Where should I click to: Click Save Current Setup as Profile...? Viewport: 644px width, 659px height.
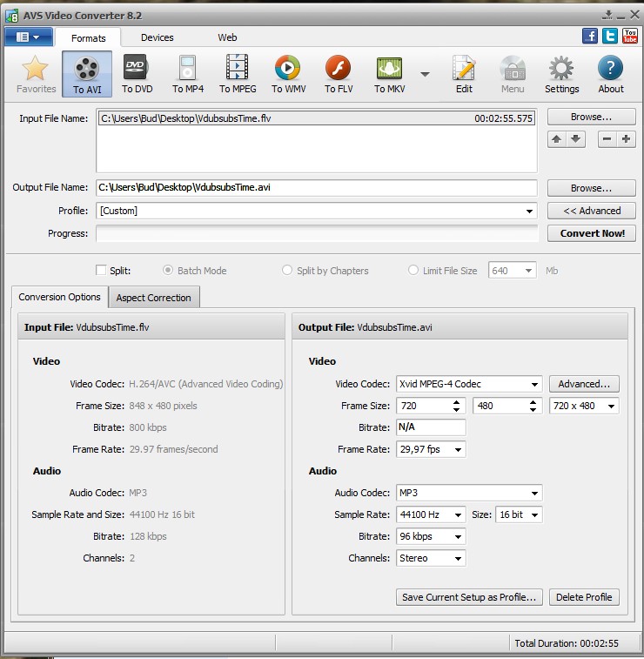[469, 597]
